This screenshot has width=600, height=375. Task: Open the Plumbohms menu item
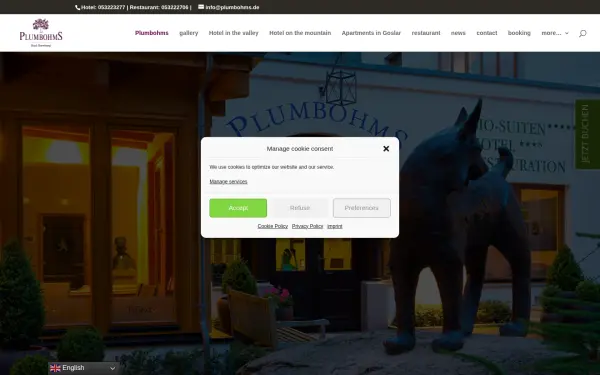(152, 33)
